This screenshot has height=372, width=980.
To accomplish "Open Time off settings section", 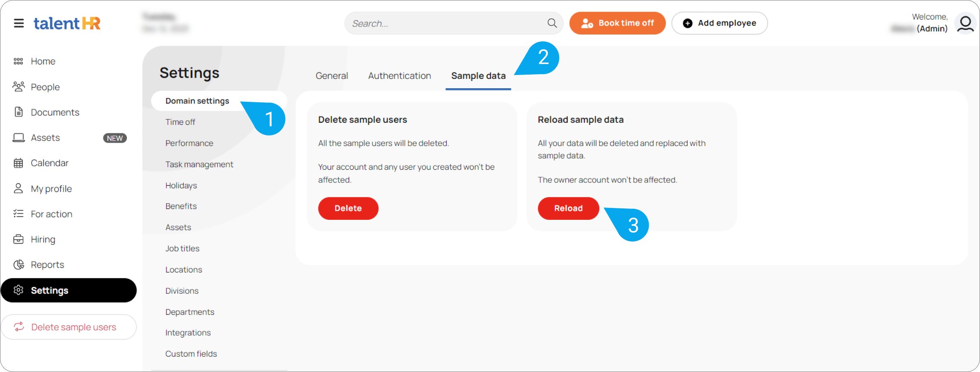I will tap(180, 122).
